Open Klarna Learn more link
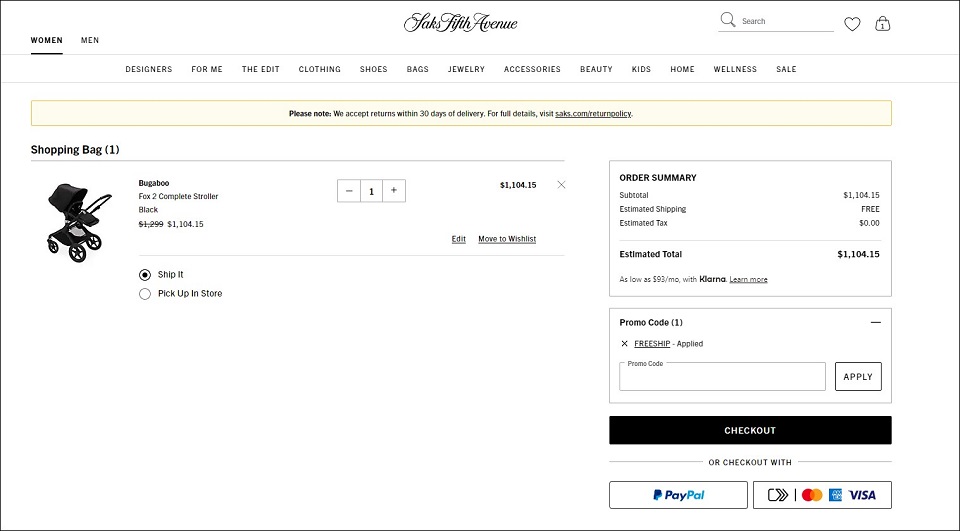Screen dimensions: 960x531 tap(748, 279)
